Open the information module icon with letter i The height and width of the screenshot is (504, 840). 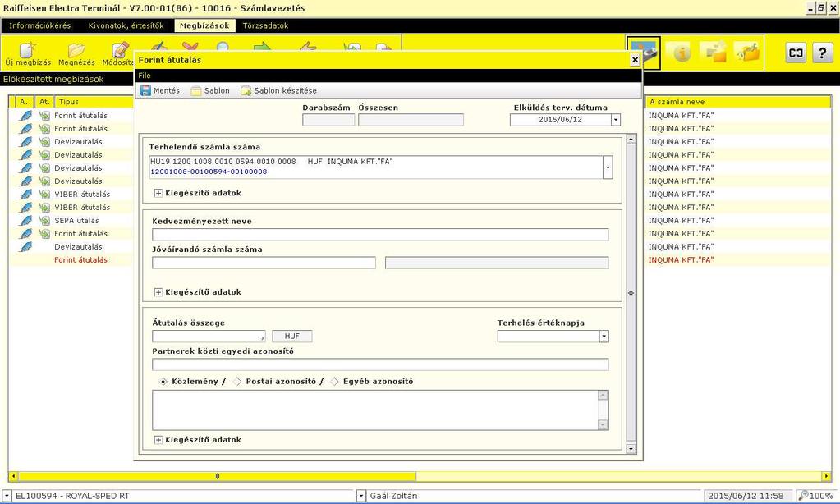pos(682,53)
